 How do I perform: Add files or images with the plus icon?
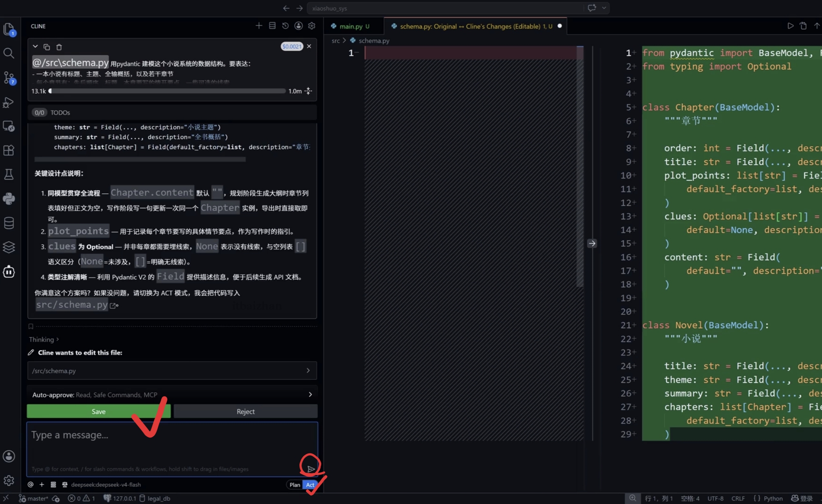[42, 484]
